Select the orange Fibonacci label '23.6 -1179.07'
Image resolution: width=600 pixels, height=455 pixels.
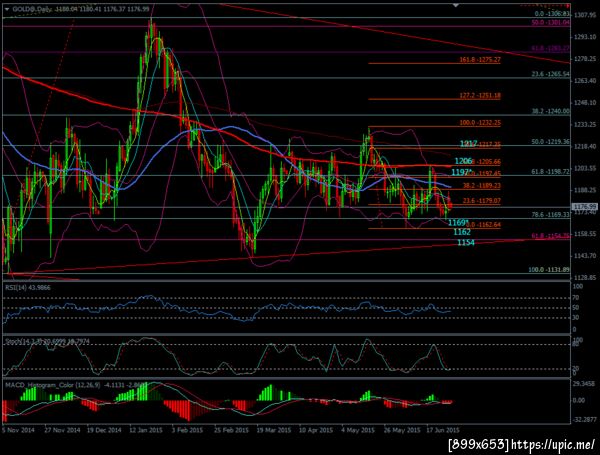(481, 201)
